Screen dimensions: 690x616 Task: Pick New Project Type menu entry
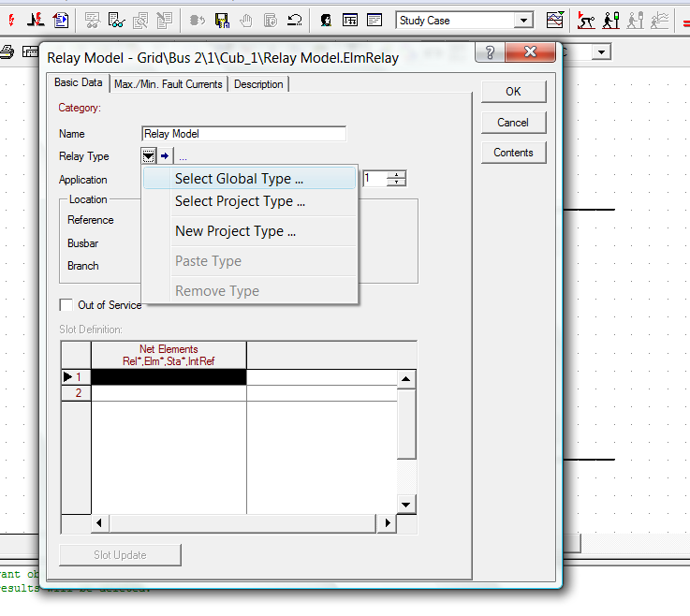click(235, 231)
